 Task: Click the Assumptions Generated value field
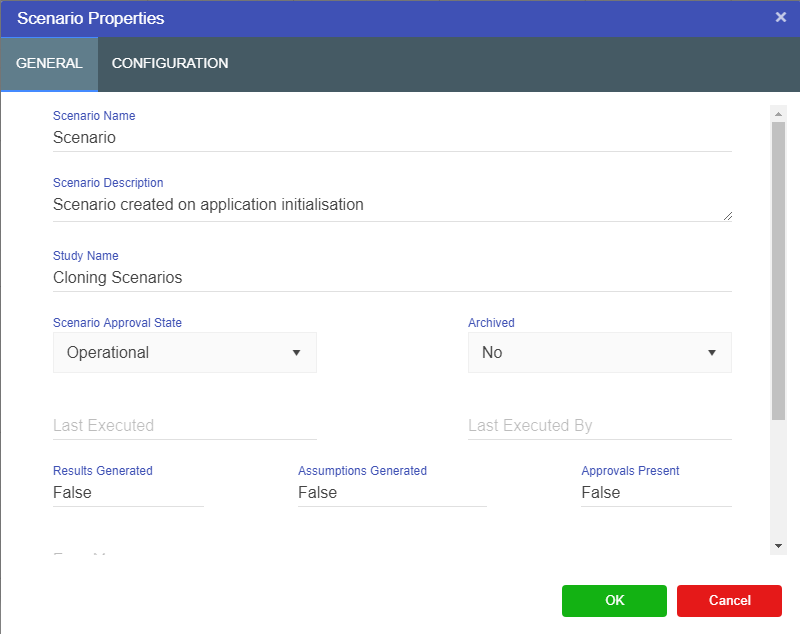coord(391,493)
